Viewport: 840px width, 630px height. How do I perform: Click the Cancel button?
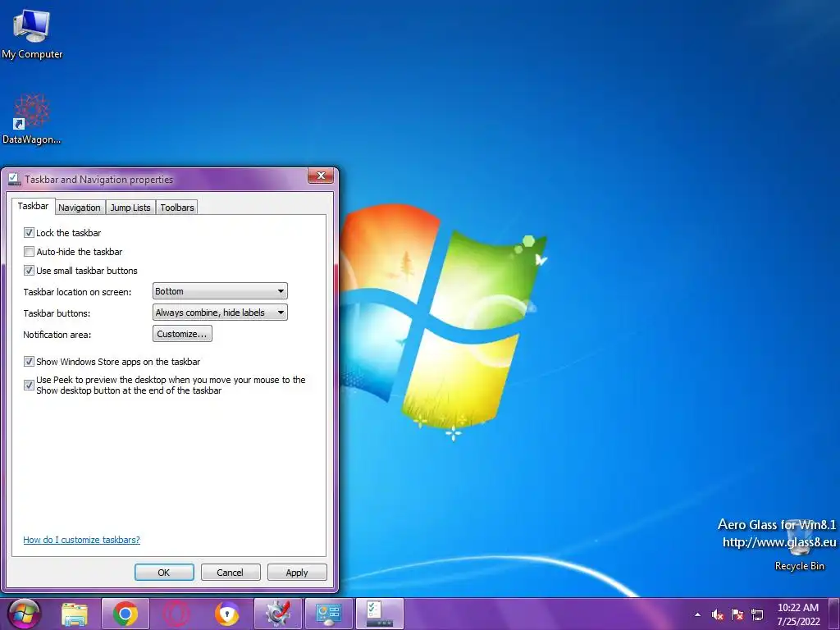point(231,572)
